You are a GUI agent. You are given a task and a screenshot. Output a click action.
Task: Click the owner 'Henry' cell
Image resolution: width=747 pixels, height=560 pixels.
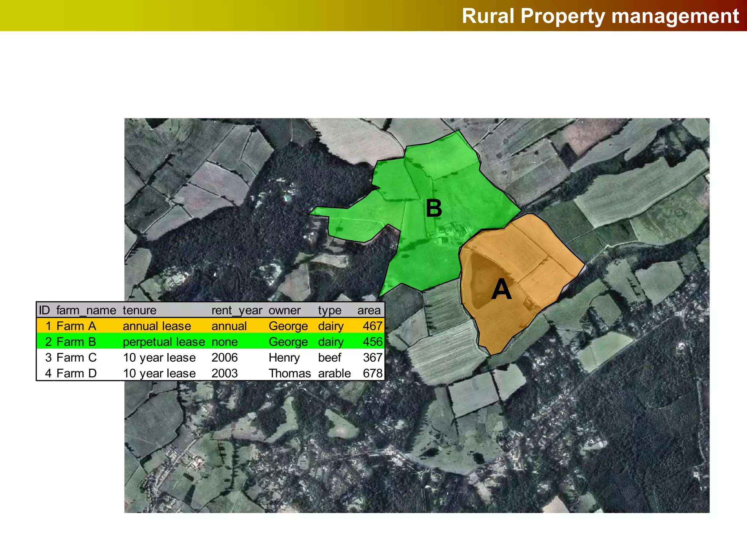284,358
